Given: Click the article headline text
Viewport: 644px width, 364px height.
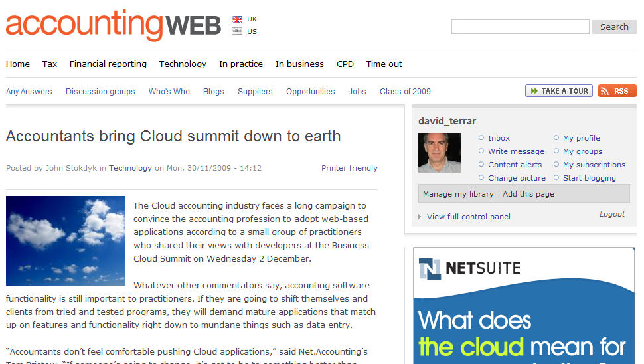Looking at the screenshot, I should [173, 136].
